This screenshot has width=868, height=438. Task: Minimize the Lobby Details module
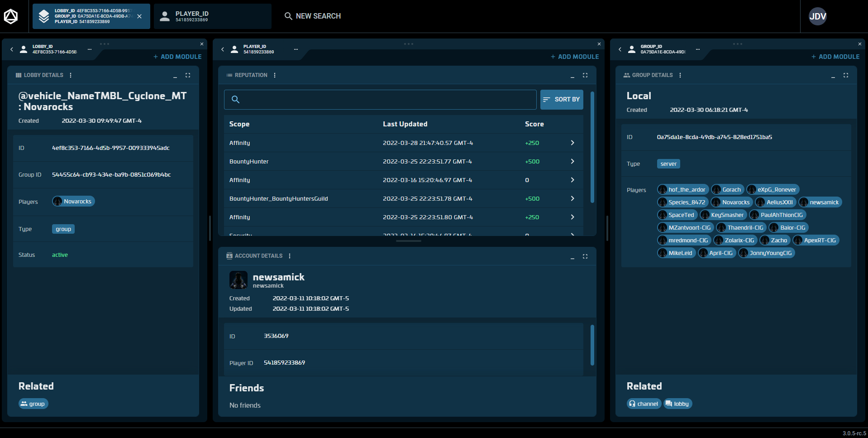pyautogui.click(x=175, y=76)
